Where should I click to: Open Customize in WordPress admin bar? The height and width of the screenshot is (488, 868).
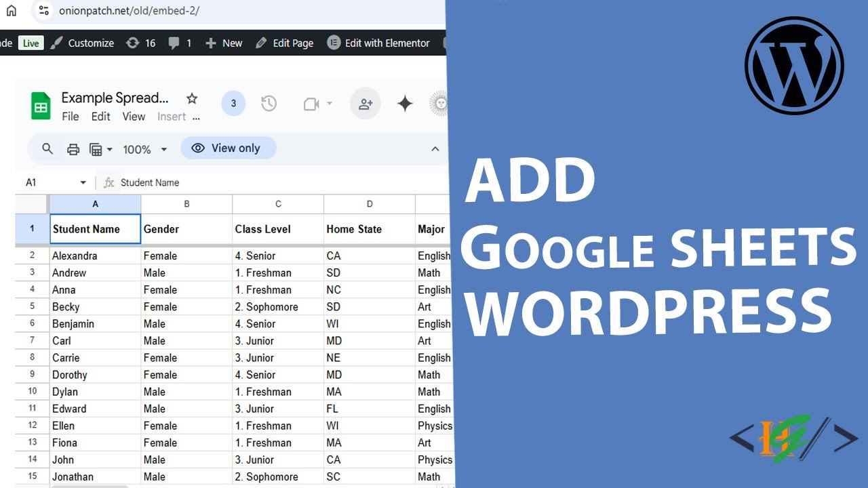[83, 43]
